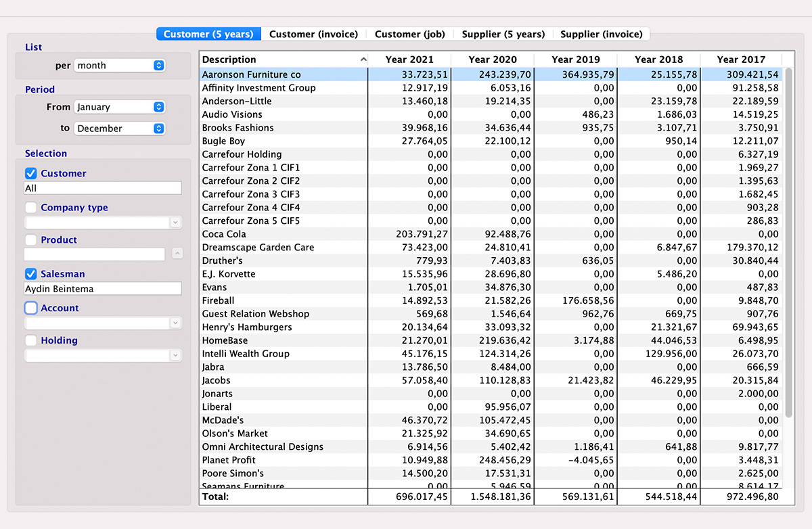Image resolution: width=812 pixels, height=529 pixels.
Task: Select the Customer (job) tab
Action: pyautogui.click(x=409, y=34)
